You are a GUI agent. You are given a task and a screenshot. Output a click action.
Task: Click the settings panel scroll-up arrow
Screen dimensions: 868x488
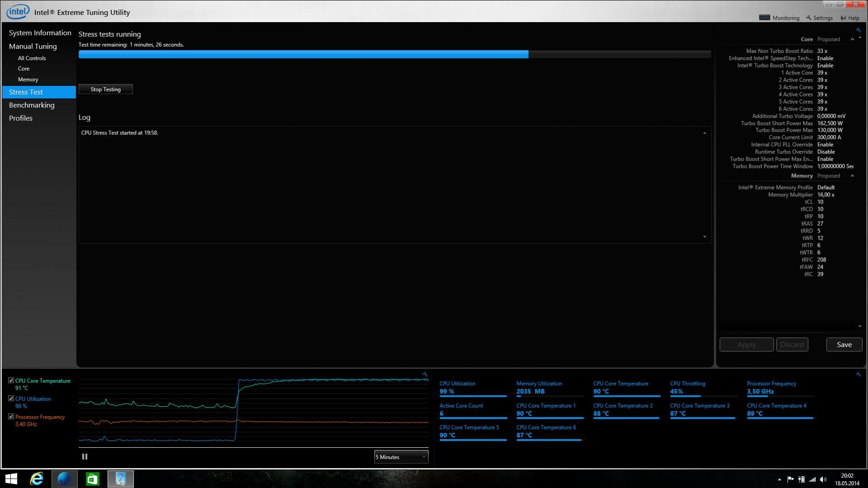click(x=860, y=38)
